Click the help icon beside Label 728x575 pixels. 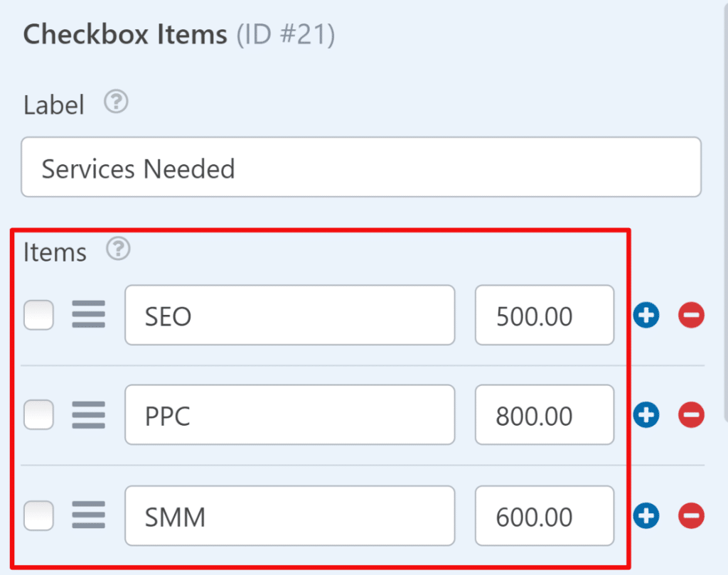click(116, 102)
